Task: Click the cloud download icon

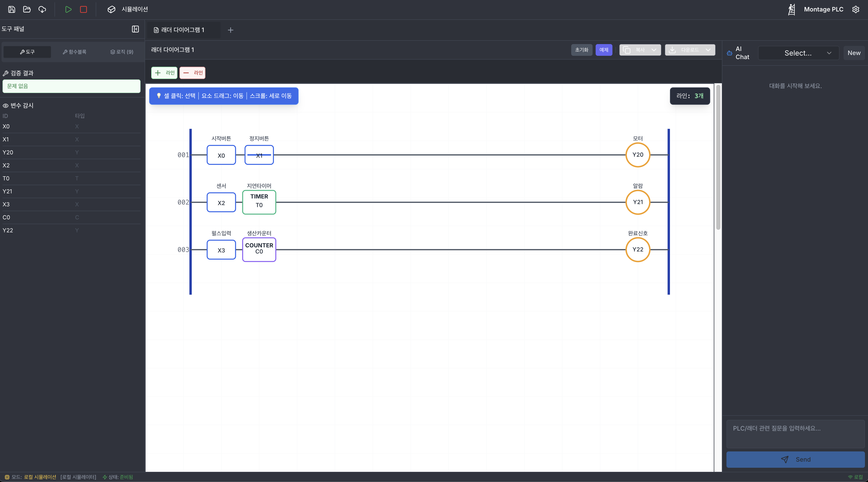Action: pos(42,9)
